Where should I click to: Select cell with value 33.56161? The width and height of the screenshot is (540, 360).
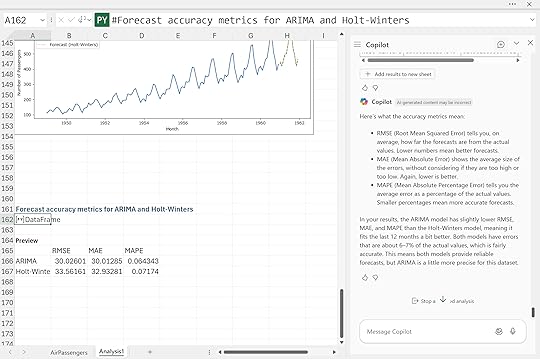pos(70,271)
